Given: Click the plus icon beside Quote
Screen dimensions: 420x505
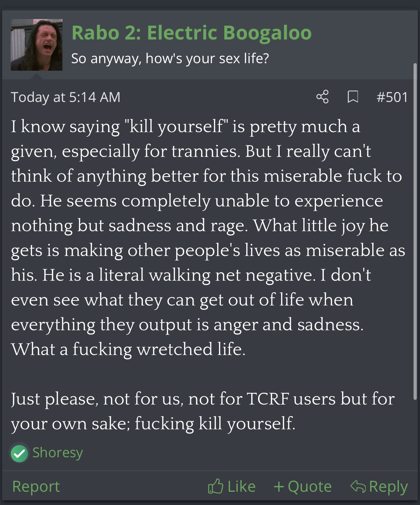Looking at the screenshot, I should click(x=279, y=486).
